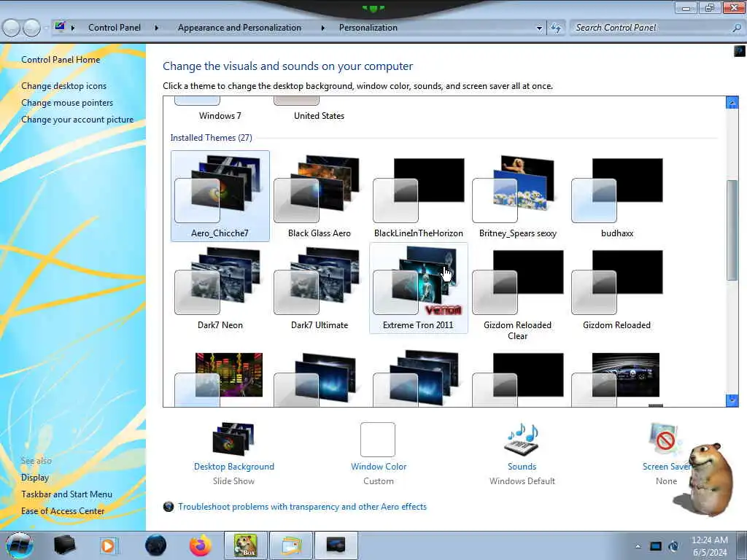Open Ease of Access Center link

pyautogui.click(x=63, y=511)
